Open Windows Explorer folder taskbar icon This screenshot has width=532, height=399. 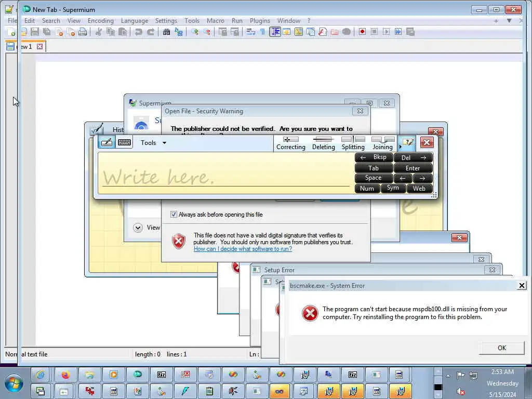(x=89, y=375)
